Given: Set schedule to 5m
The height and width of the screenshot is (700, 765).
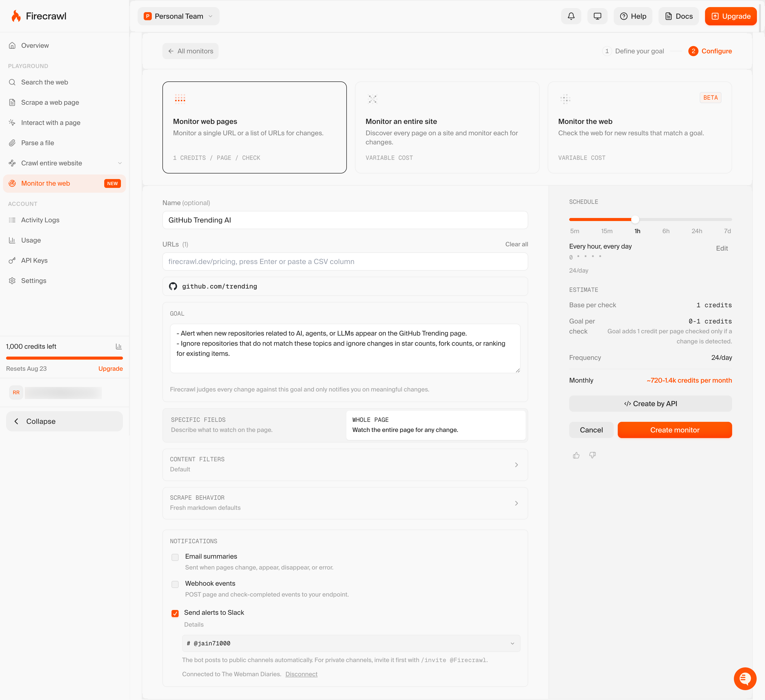Looking at the screenshot, I should pos(575,231).
